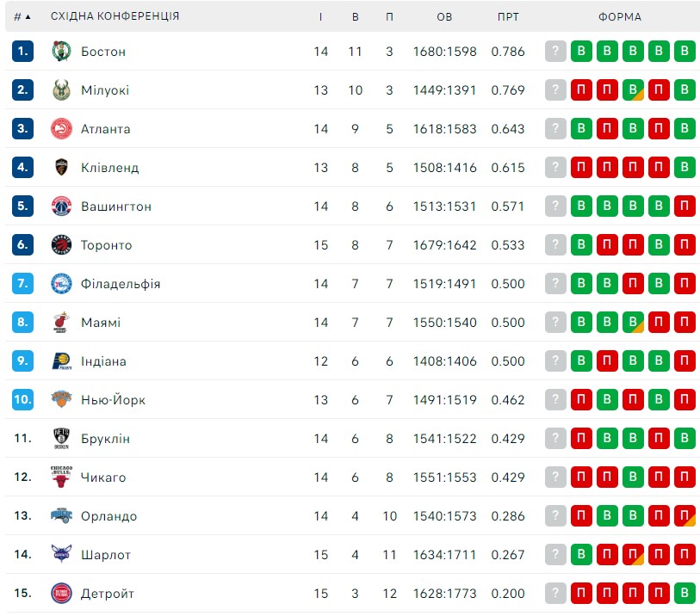
Task: Click the Boston Celtics team logo
Action: point(61,52)
